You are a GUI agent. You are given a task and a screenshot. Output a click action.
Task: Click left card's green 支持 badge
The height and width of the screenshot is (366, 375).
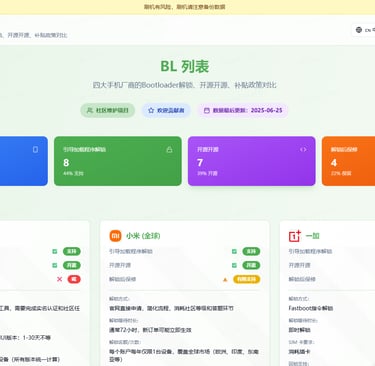72,251
